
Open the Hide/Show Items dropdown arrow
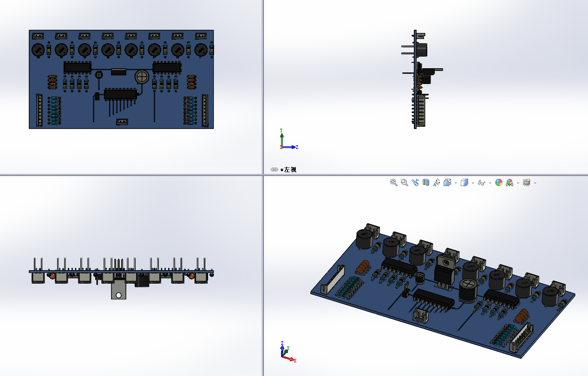tap(490, 183)
